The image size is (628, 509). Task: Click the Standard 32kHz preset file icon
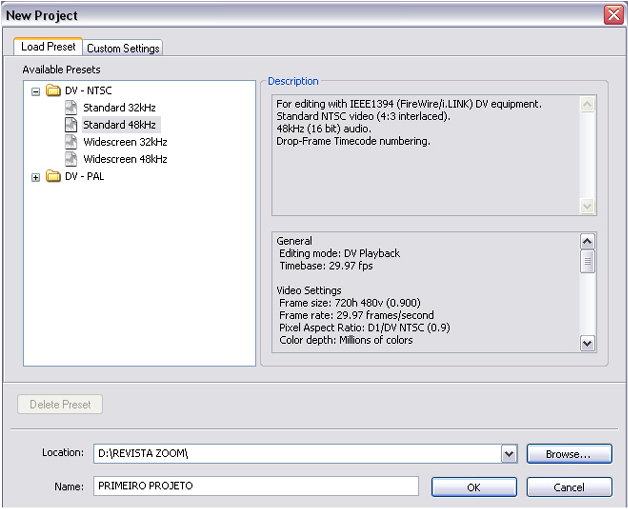tap(71, 108)
